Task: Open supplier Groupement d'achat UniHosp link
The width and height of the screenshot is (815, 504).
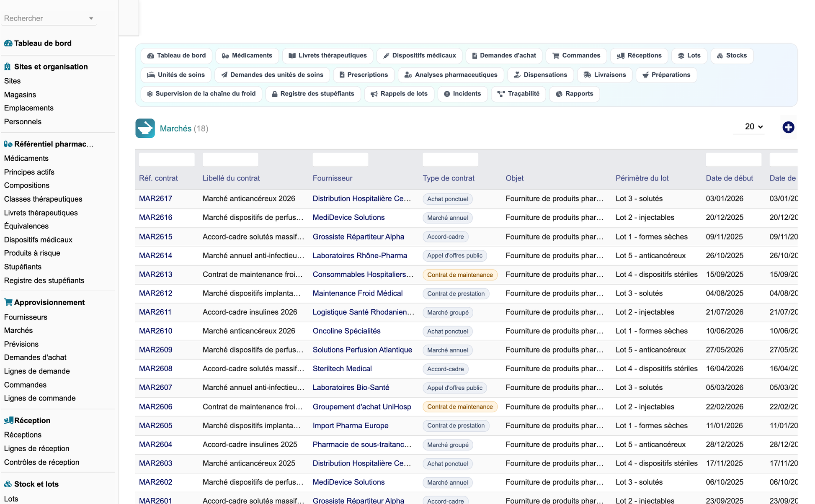Action: pos(362,407)
